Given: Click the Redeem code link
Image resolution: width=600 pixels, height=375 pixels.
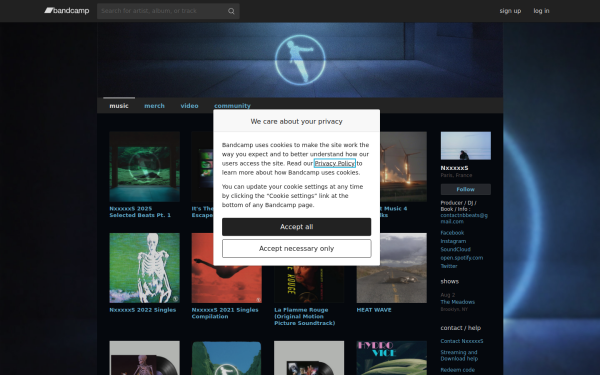Looking at the screenshot, I should coord(458,370).
